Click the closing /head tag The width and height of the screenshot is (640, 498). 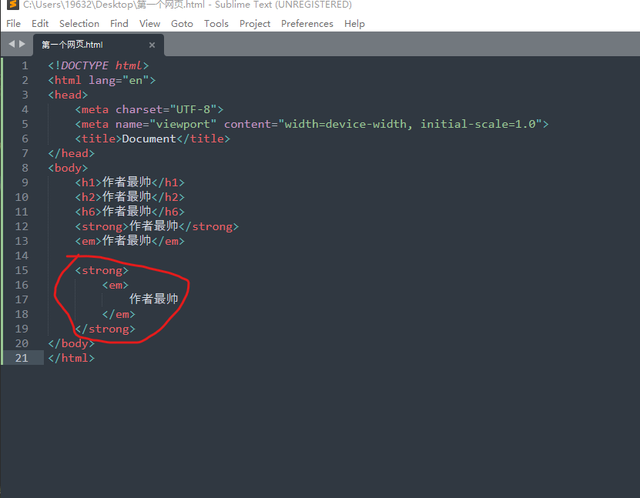(71, 153)
